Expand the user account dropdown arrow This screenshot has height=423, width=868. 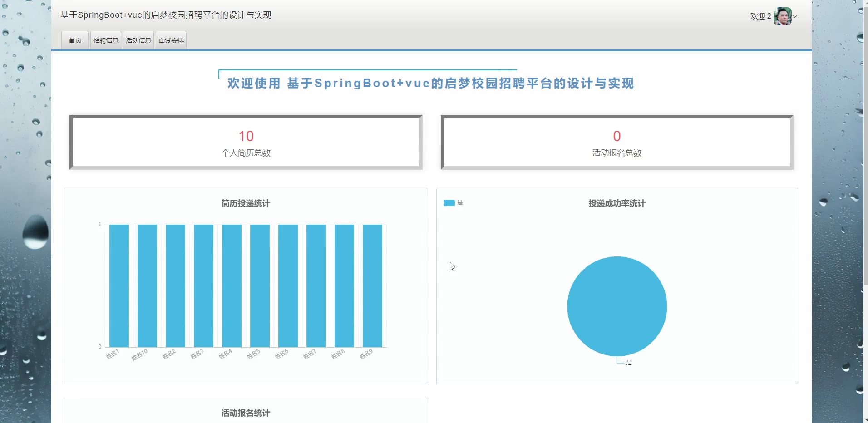(x=795, y=17)
